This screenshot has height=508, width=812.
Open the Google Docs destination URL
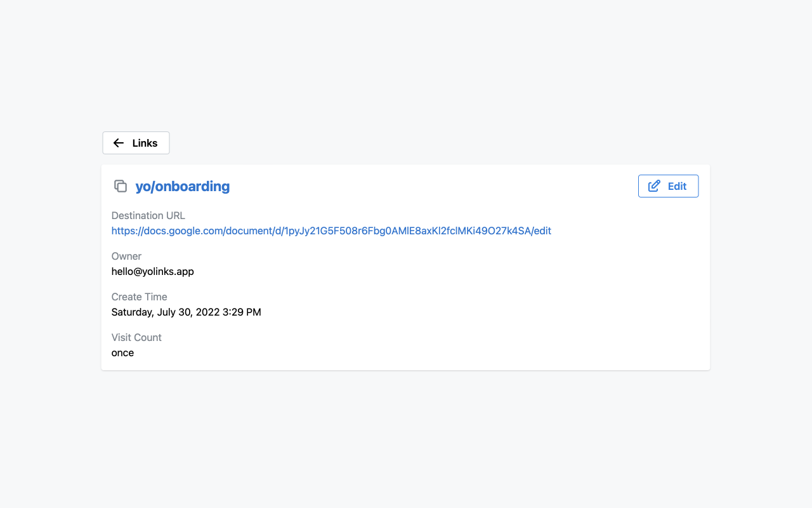331,231
